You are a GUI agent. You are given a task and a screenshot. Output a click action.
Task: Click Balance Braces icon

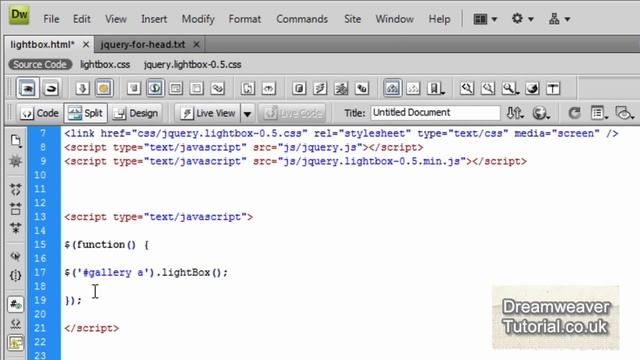pos(16,276)
